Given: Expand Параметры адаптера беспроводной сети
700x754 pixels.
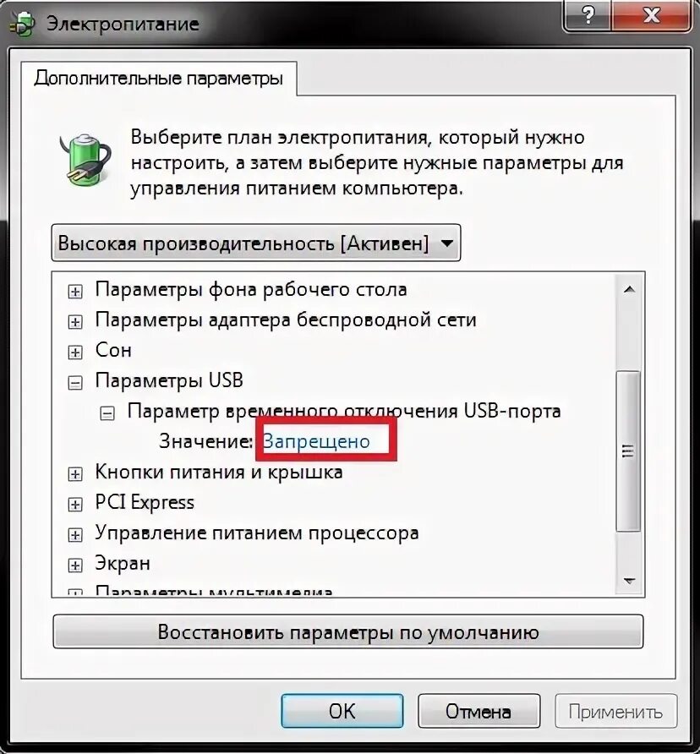Looking at the screenshot, I should (x=74, y=322).
